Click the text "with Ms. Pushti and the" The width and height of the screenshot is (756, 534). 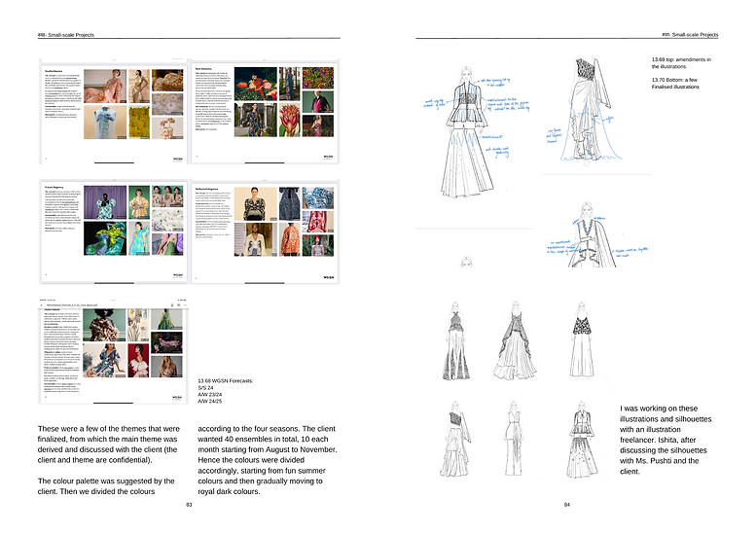point(659,461)
